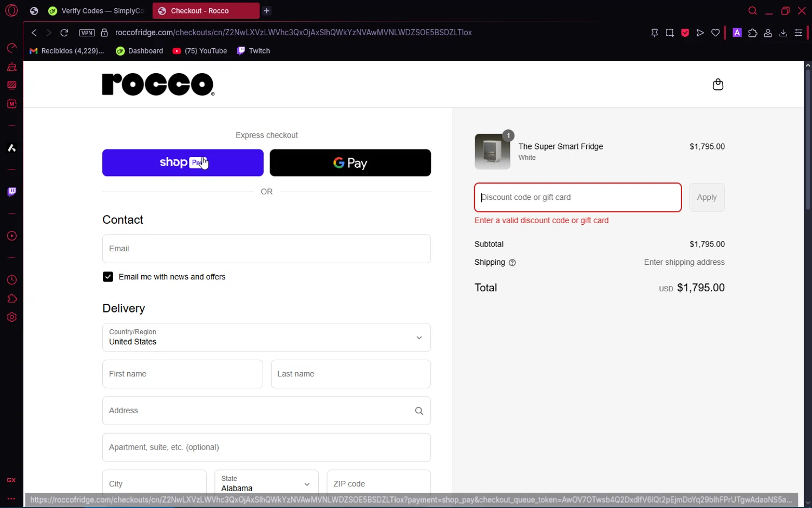Open the workspaces globe icon
The height and width of the screenshot is (508, 812).
click(34, 11)
